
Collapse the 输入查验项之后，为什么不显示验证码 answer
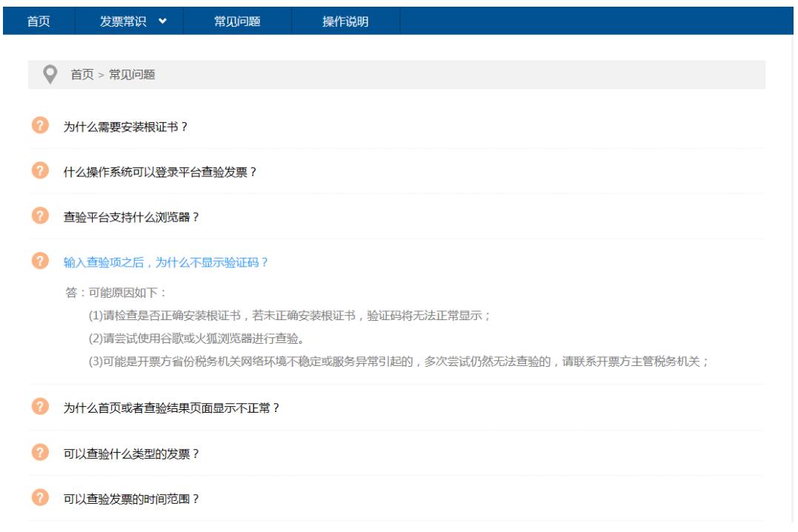(x=165, y=262)
